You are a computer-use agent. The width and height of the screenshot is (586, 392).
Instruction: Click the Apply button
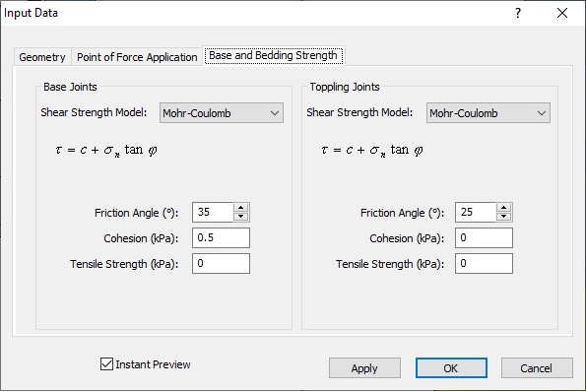tap(364, 368)
